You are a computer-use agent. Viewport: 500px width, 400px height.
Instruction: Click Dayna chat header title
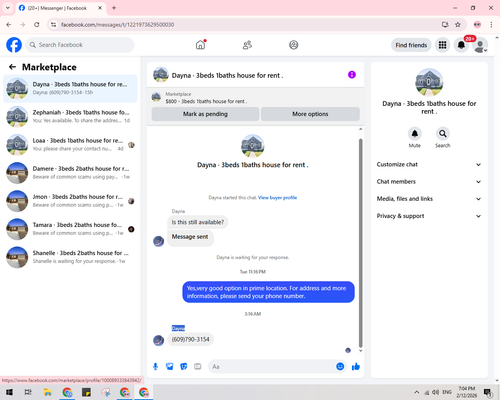pos(227,75)
